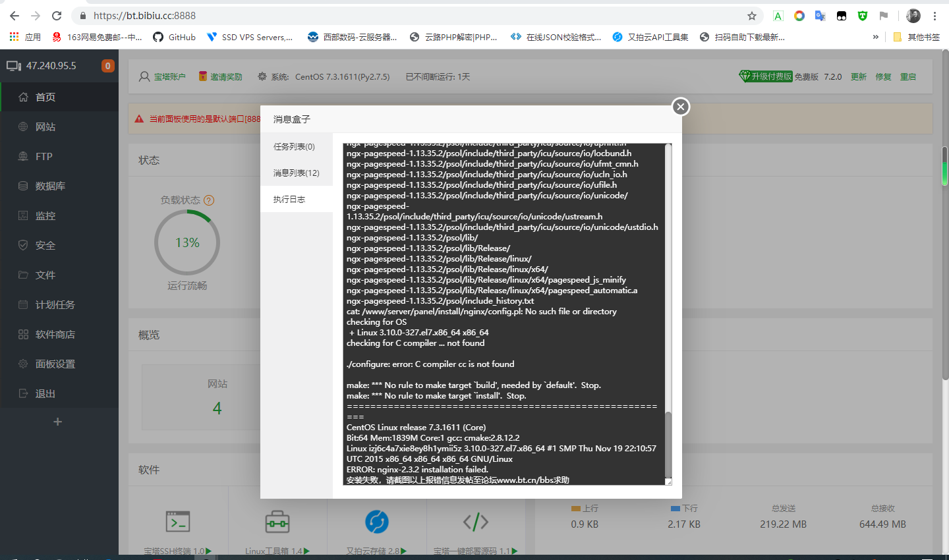Open 监控 in the sidebar
Image resolution: width=949 pixels, height=560 pixels.
click(x=59, y=216)
